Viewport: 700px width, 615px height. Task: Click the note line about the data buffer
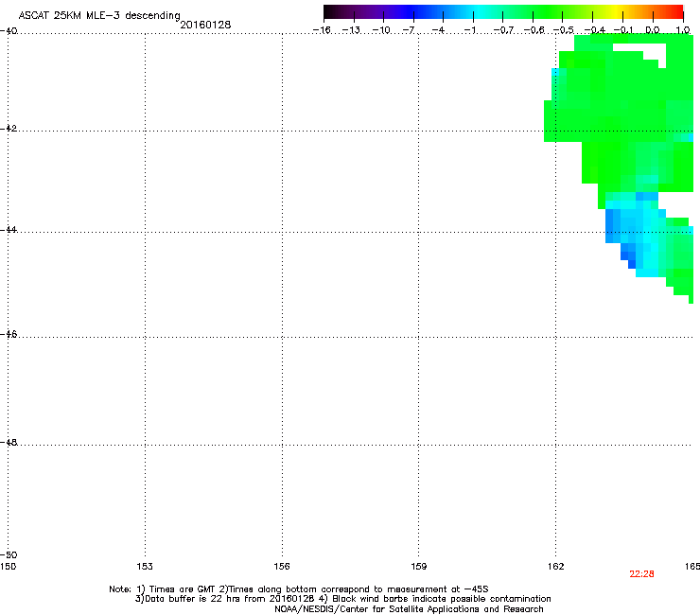point(342,599)
